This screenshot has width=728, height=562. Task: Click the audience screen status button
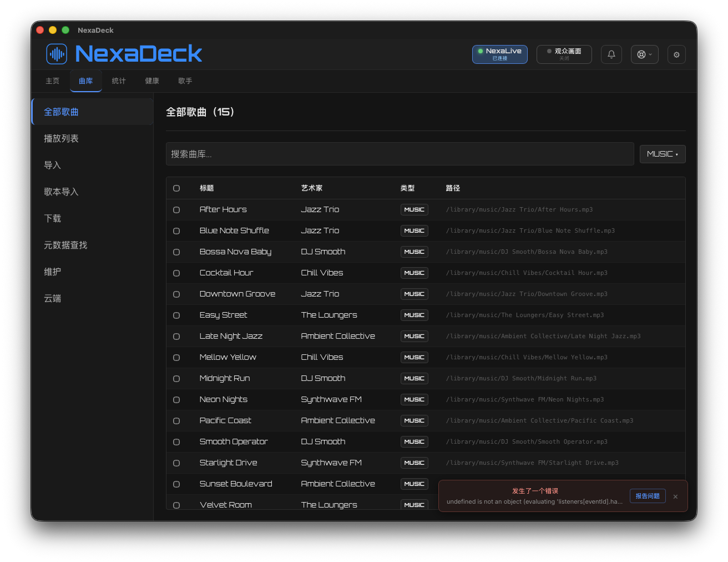pyautogui.click(x=564, y=54)
